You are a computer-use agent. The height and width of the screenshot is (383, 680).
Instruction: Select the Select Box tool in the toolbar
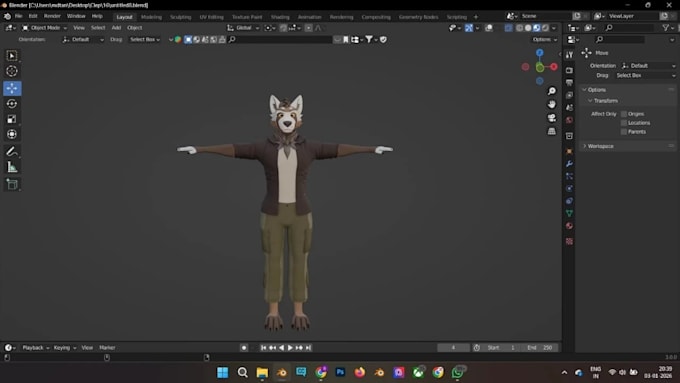pyautogui.click(x=12, y=56)
